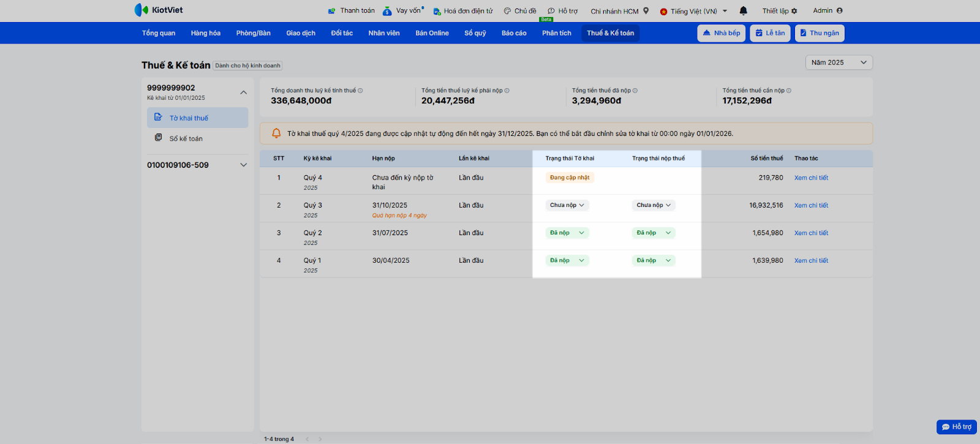Open Hoá đơn điện tử

click(463, 11)
